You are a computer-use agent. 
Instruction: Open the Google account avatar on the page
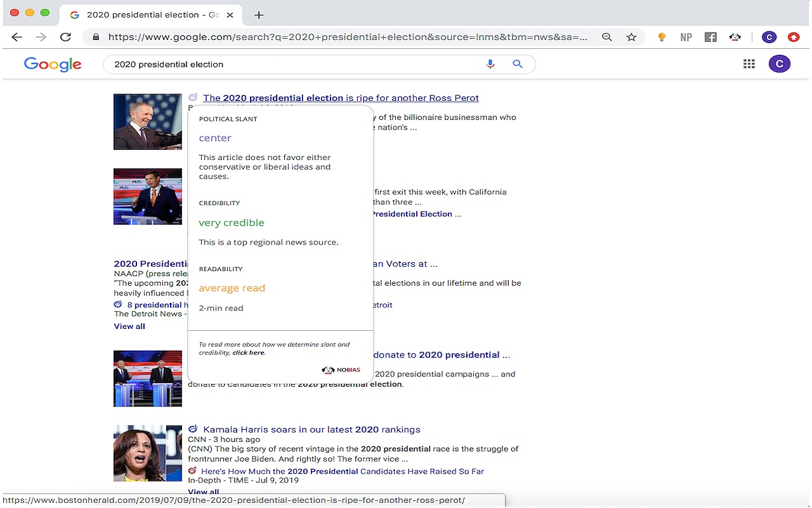780,63
